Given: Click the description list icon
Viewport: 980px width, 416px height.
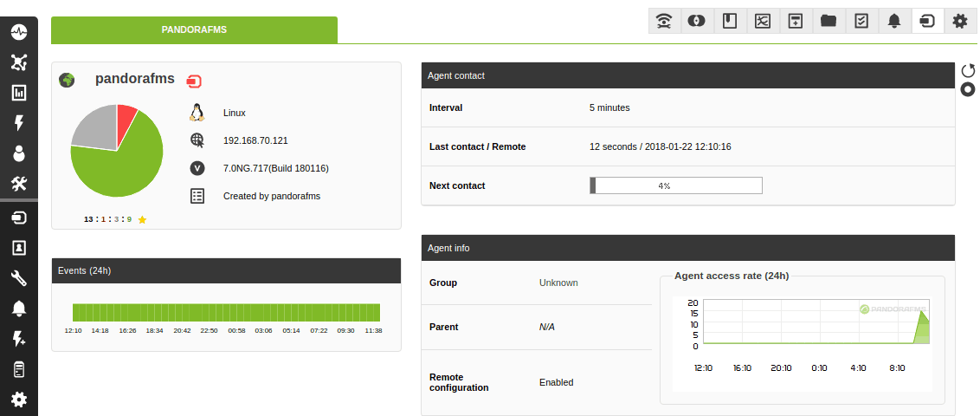Looking at the screenshot, I should (x=197, y=196).
